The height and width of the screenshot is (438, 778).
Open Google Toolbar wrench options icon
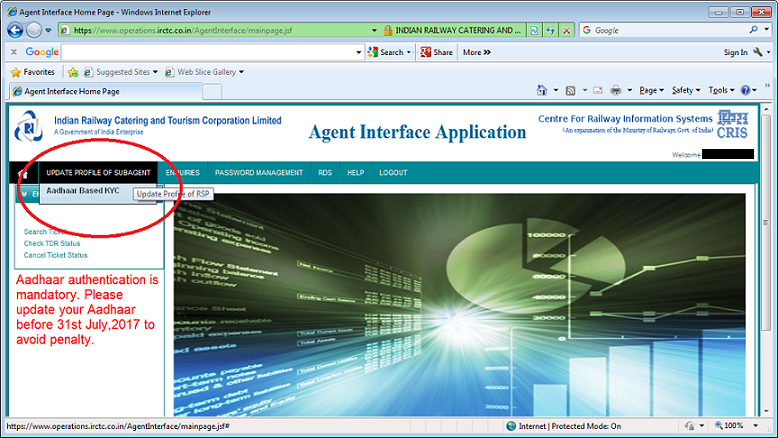click(x=758, y=52)
